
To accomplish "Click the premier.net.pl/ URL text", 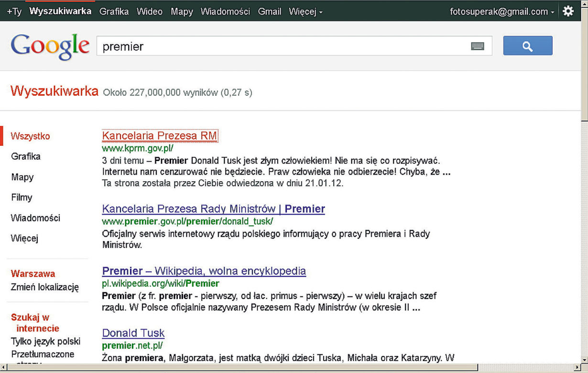I will [x=132, y=345].
